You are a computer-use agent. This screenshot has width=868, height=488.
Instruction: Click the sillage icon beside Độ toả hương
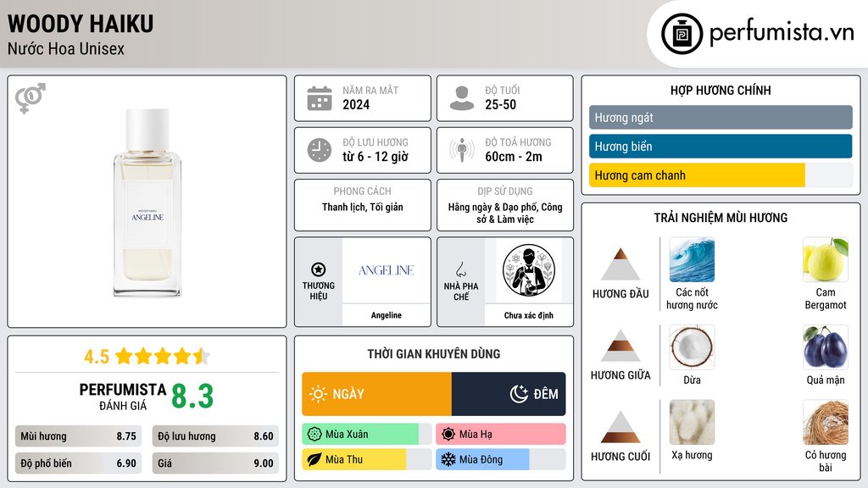[462, 150]
